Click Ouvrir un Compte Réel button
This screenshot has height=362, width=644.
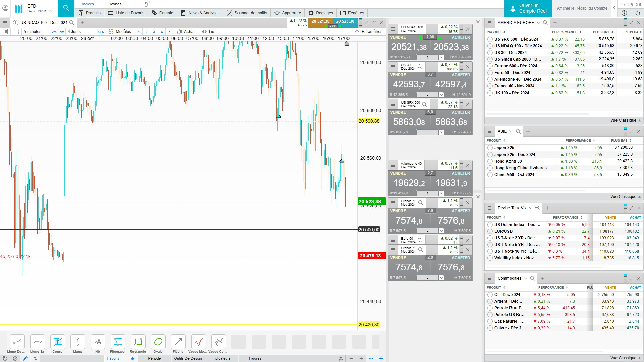tap(528, 8)
